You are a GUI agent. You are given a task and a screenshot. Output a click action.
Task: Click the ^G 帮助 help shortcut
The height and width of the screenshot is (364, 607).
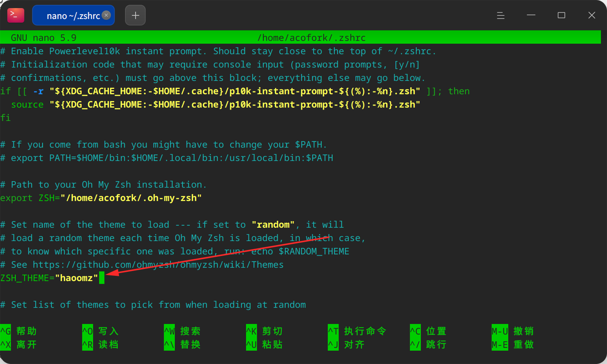click(19, 331)
